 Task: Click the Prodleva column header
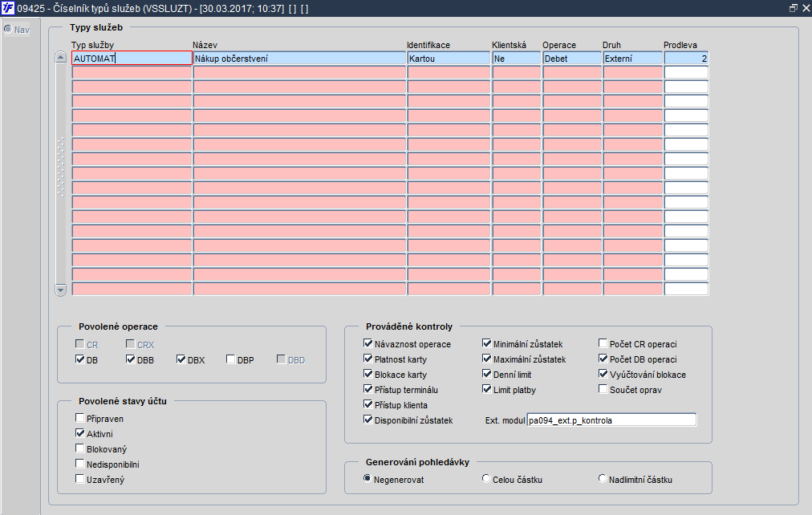(x=680, y=45)
